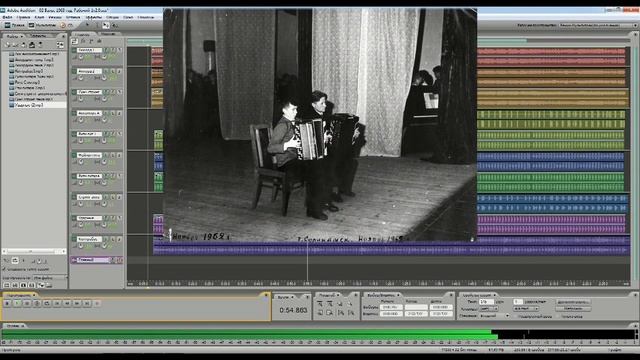Arm record on the top red-clip track
640x360 pixels.
(x=120, y=50)
